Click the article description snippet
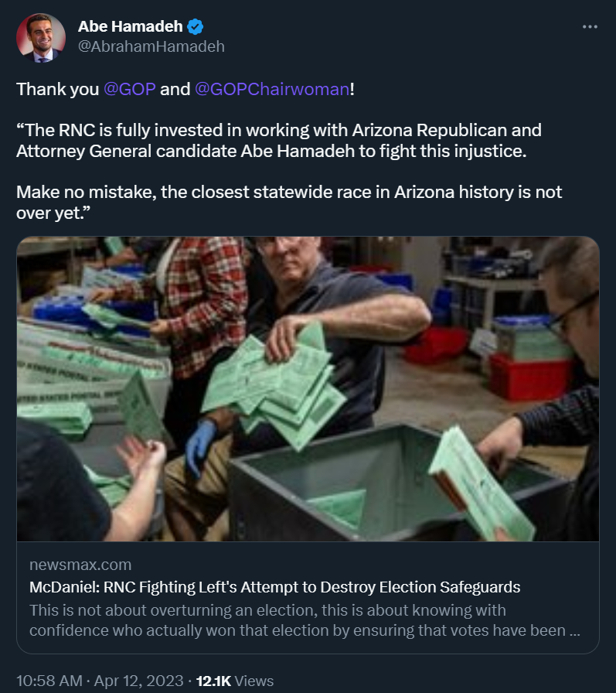This screenshot has width=616, height=693. click(305, 620)
